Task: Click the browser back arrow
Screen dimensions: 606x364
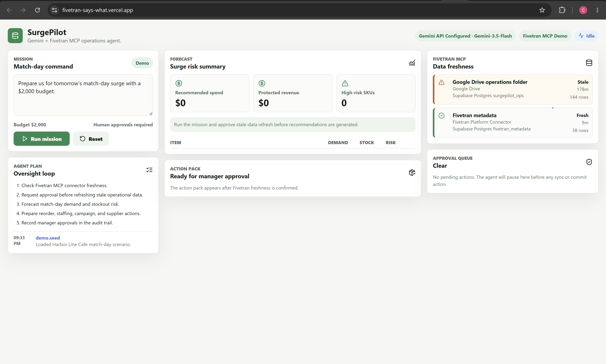Action: click(9, 10)
